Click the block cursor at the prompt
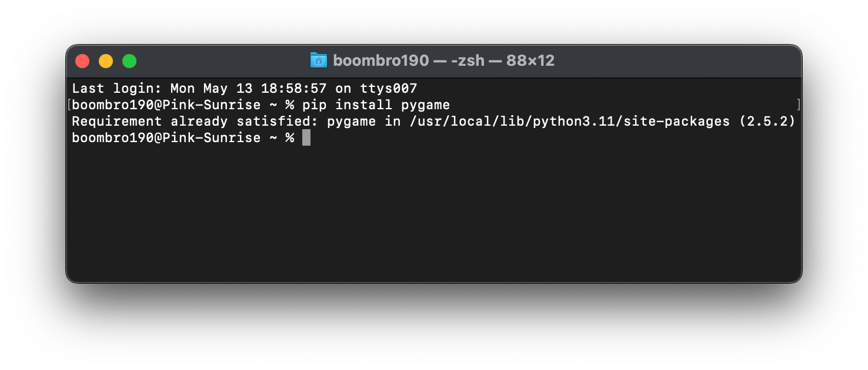The height and width of the screenshot is (370, 868). (306, 138)
